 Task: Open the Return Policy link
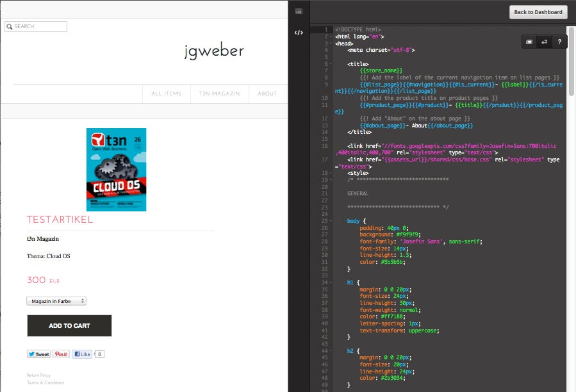click(38, 375)
